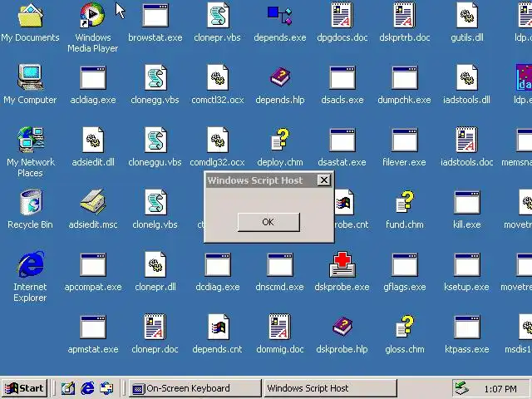Select the dpgdocs.doc document icon
Screen dimensions: 532x399
point(342,16)
